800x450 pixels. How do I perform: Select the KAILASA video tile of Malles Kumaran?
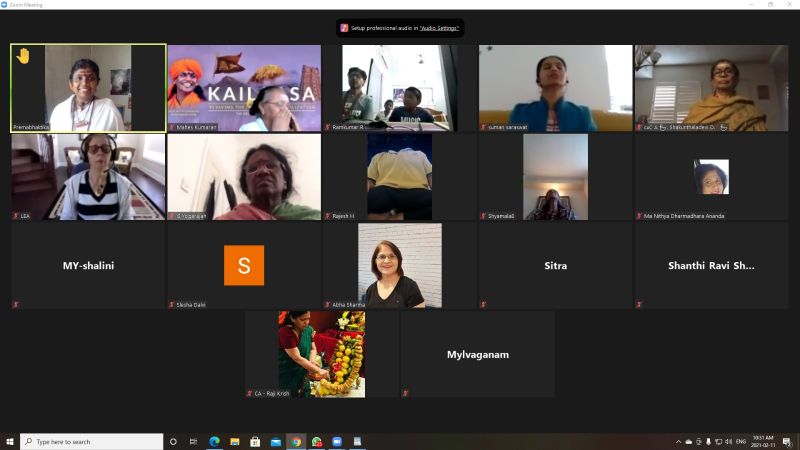point(244,88)
